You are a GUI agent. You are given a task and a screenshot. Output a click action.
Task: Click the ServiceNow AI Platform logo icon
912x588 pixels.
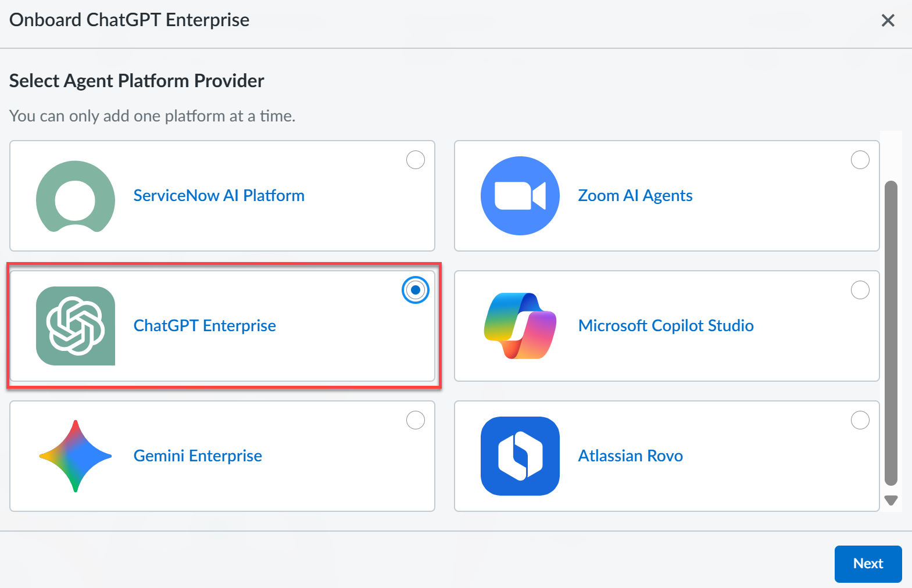(76, 196)
